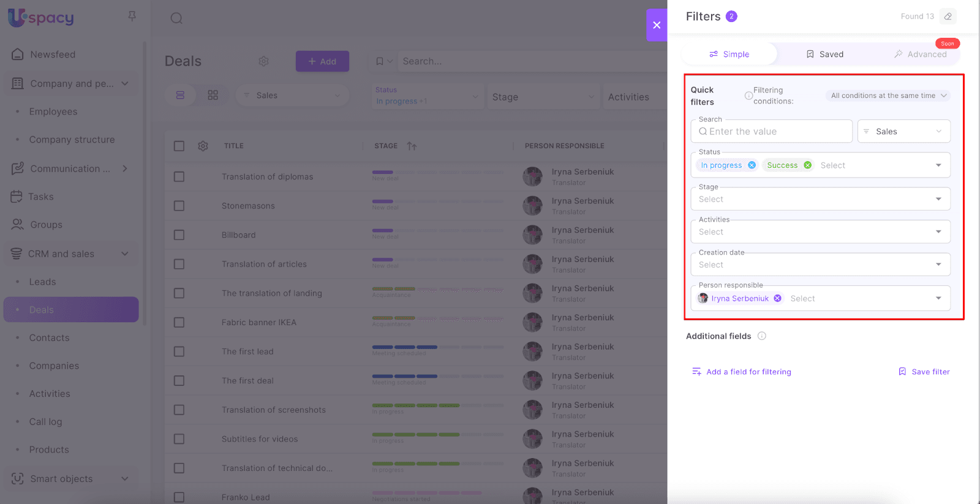Click the pin icon in the sidebar
The width and height of the screenshot is (980, 504).
[132, 17]
